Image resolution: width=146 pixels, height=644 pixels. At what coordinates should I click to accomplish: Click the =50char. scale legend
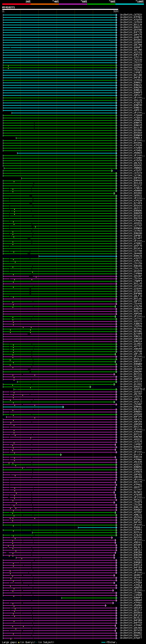pos(109,642)
